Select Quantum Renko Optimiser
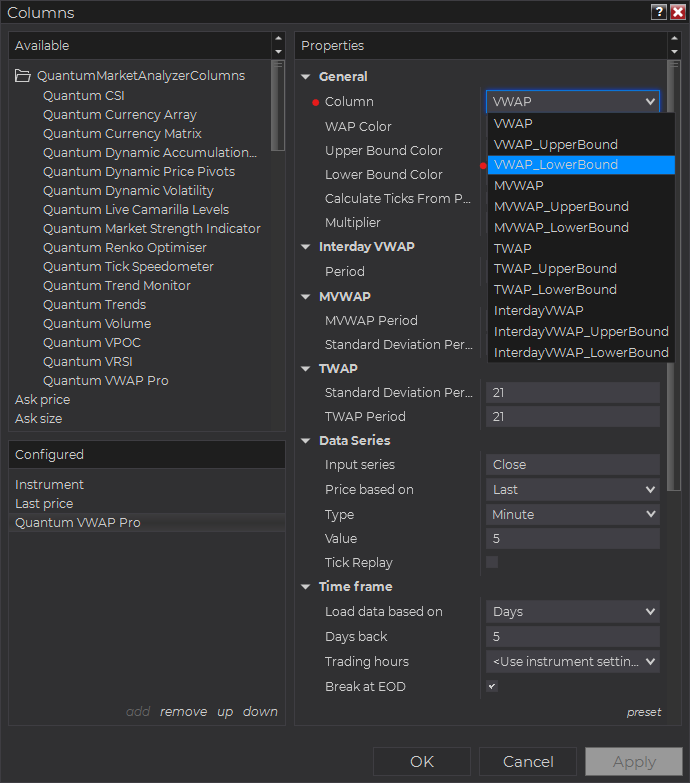The width and height of the screenshot is (690, 783). point(125,248)
